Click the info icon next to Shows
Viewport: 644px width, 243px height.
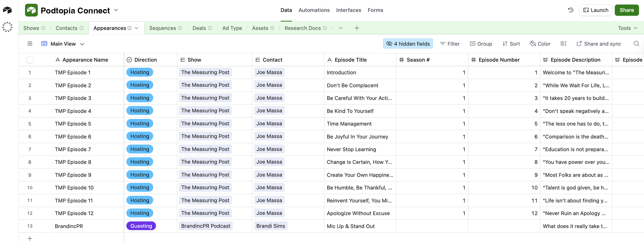(43, 28)
